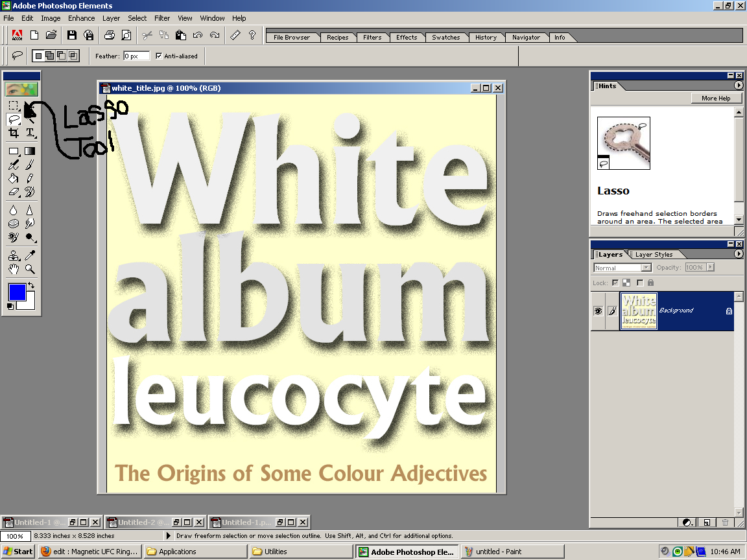This screenshot has height=560, width=747.
Task: Open Help with the question mark icon
Action: [252, 35]
